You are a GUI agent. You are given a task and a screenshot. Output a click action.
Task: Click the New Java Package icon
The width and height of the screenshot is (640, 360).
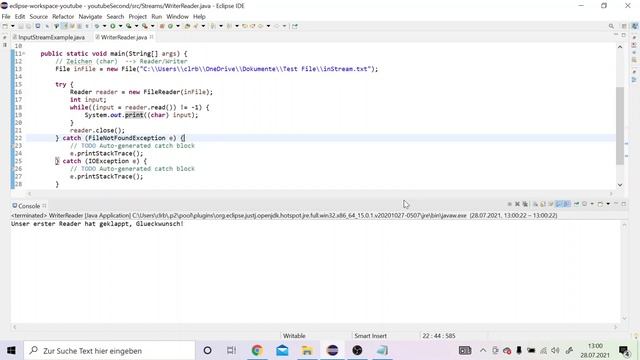162,26
